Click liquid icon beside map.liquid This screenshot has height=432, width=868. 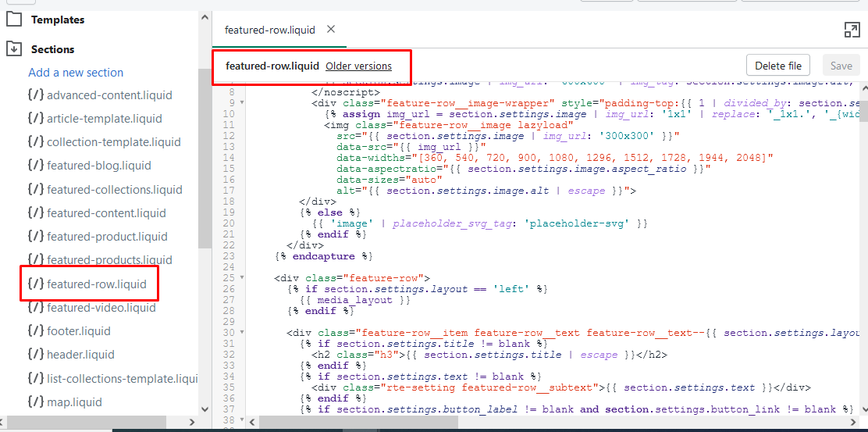(x=35, y=402)
